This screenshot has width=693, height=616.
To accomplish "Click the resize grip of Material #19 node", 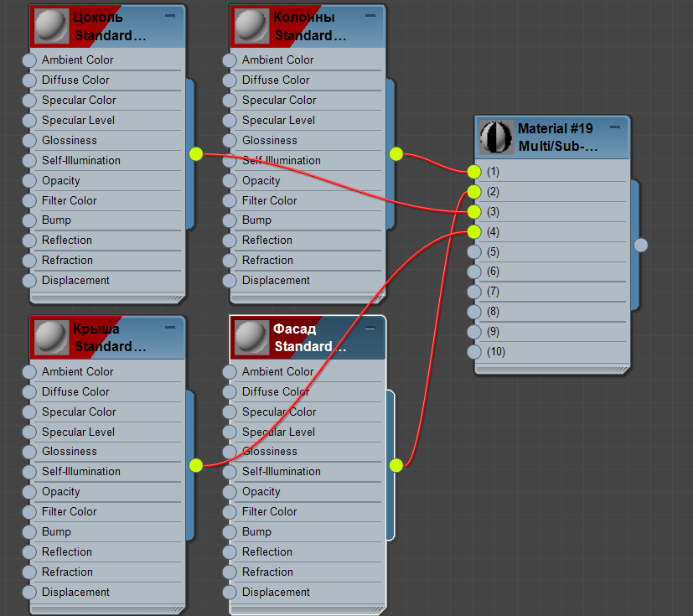I will (x=621, y=370).
